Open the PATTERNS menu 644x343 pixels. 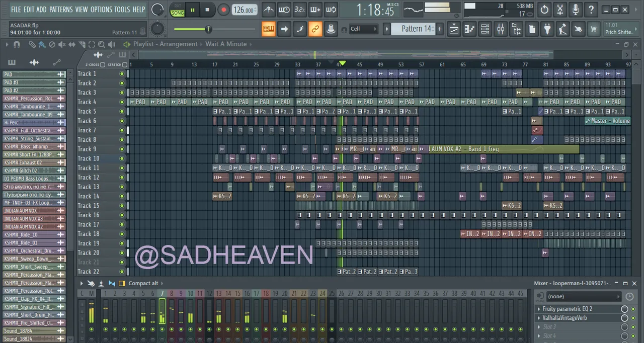61,10
